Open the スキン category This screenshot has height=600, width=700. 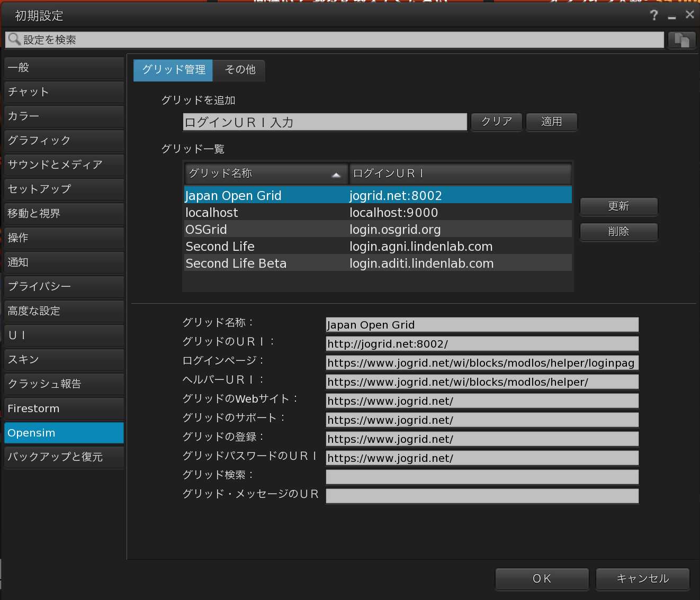pyautogui.click(x=64, y=360)
